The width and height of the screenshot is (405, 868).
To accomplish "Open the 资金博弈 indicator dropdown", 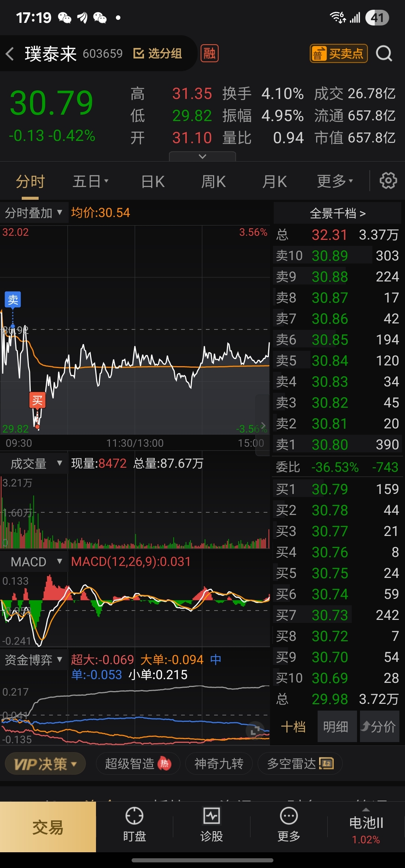I will point(34,660).
